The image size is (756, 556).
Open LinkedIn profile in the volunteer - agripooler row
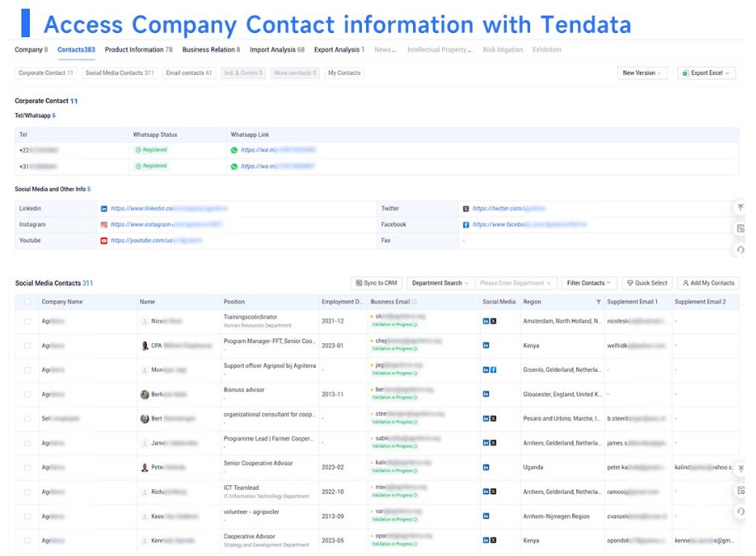[486, 516]
